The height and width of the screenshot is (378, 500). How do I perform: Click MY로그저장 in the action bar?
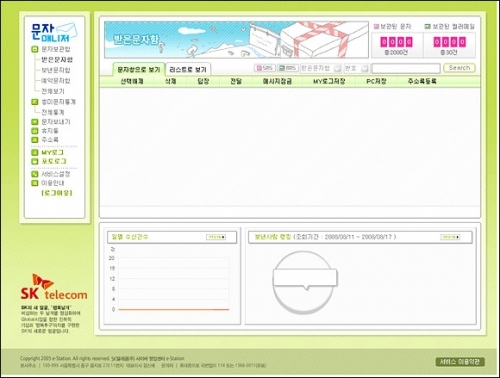(x=329, y=81)
